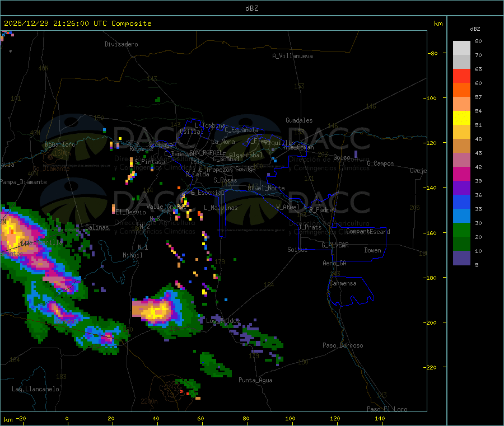Click the V_Atuel map label

point(288,207)
